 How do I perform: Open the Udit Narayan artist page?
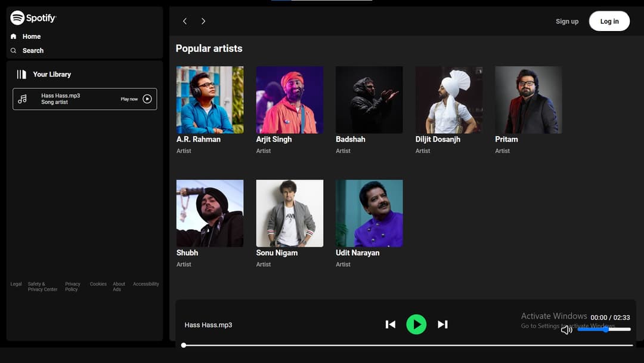pyautogui.click(x=369, y=213)
